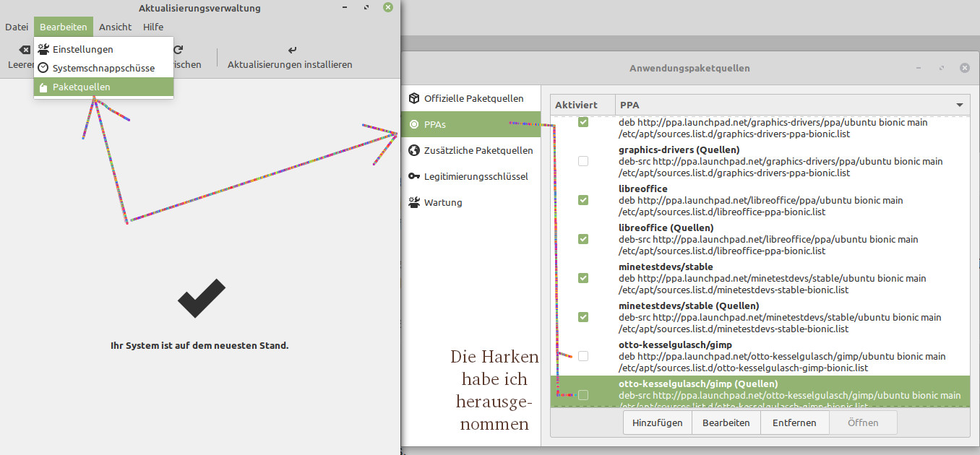Select Paketquellen from the Bearbeiten menu
Screen dimensions: 980x455
click(x=82, y=87)
